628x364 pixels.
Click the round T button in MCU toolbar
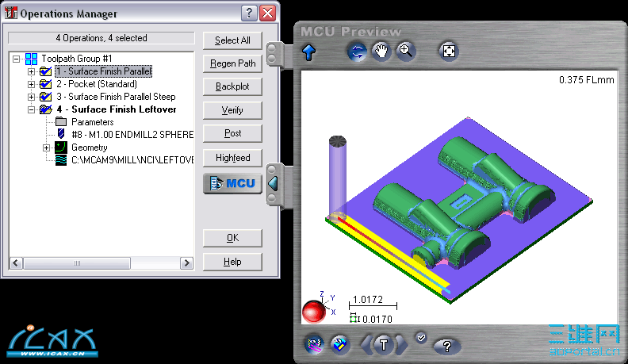pos(384,345)
